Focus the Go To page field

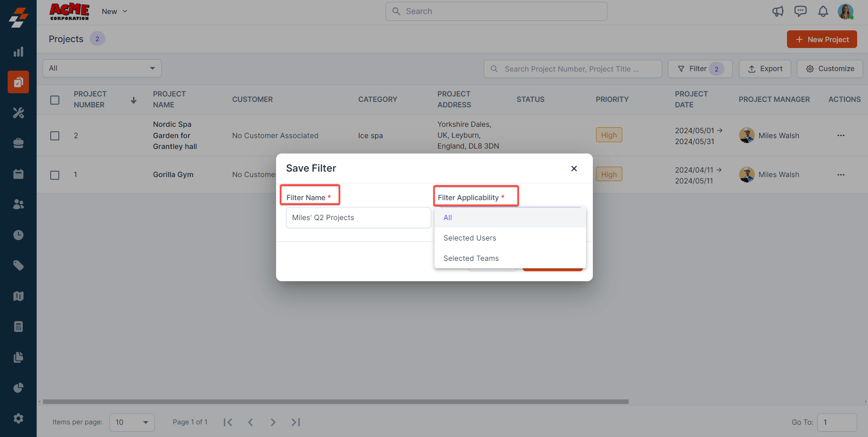837,422
